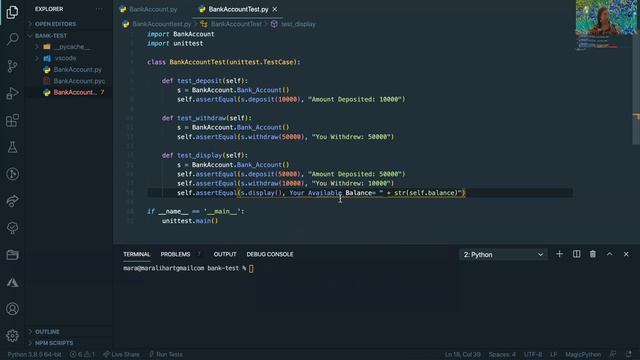Expand the OUTLINE section
This screenshot has width=640, height=360.
47,331
